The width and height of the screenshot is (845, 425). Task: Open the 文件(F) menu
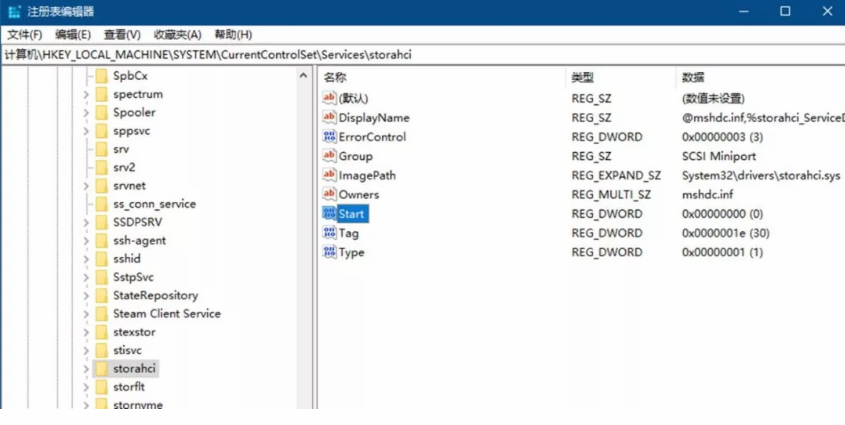click(x=25, y=35)
